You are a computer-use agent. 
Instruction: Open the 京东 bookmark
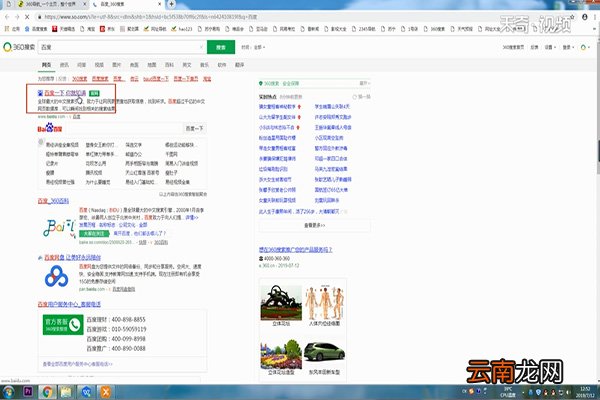[107, 29]
